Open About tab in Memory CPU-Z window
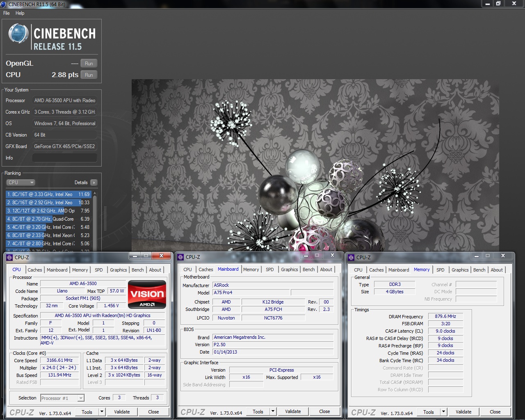The height and width of the screenshot is (420, 525). coord(497,270)
